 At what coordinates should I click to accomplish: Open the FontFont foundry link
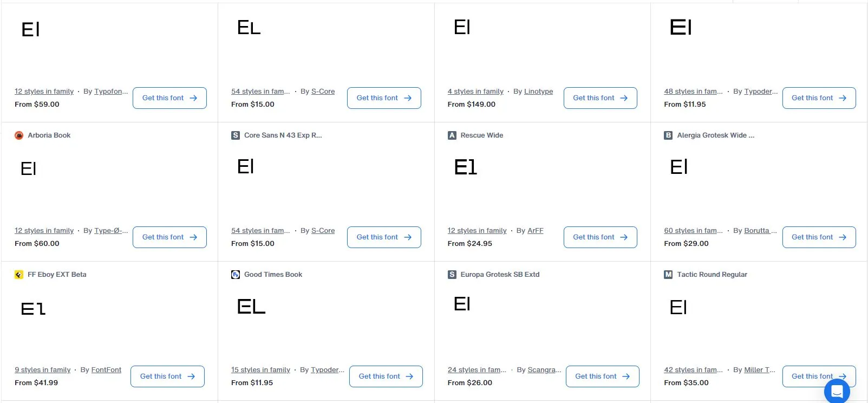(106, 370)
